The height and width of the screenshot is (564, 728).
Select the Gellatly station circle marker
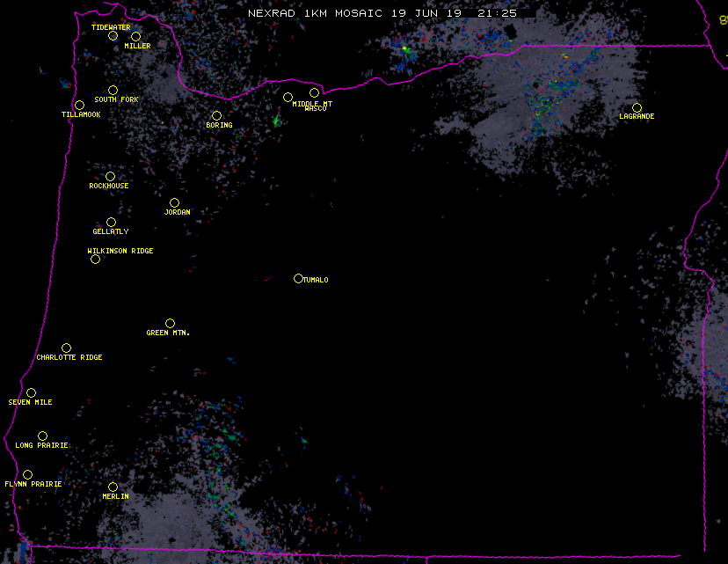[111, 222]
